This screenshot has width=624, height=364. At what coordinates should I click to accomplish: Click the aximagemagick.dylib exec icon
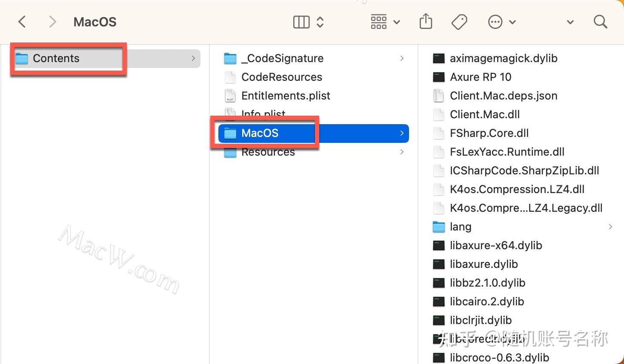pyautogui.click(x=439, y=58)
